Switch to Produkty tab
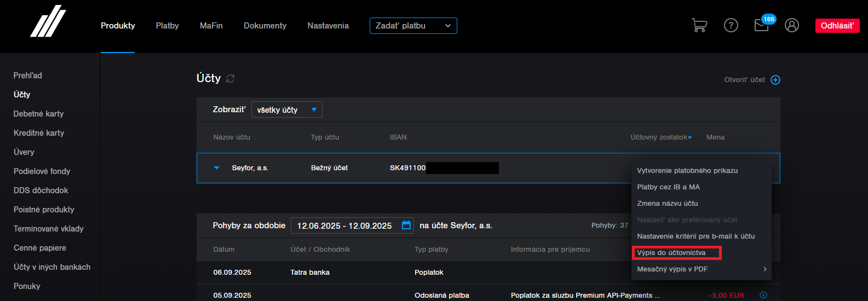 point(118,26)
